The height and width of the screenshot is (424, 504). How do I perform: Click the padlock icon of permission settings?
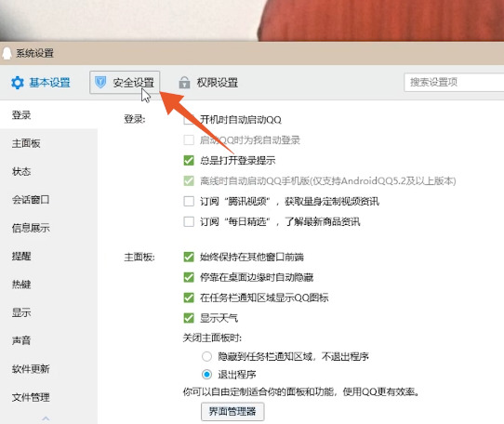click(184, 83)
